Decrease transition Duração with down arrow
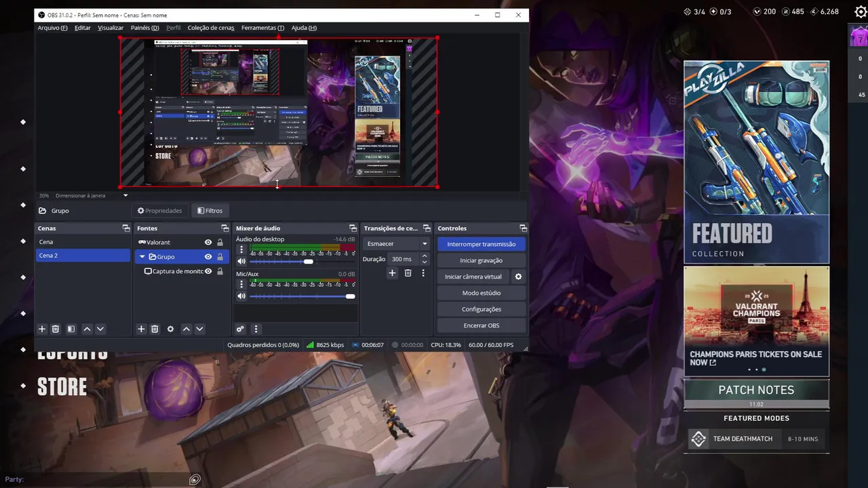868x488 pixels. tap(425, 262)
